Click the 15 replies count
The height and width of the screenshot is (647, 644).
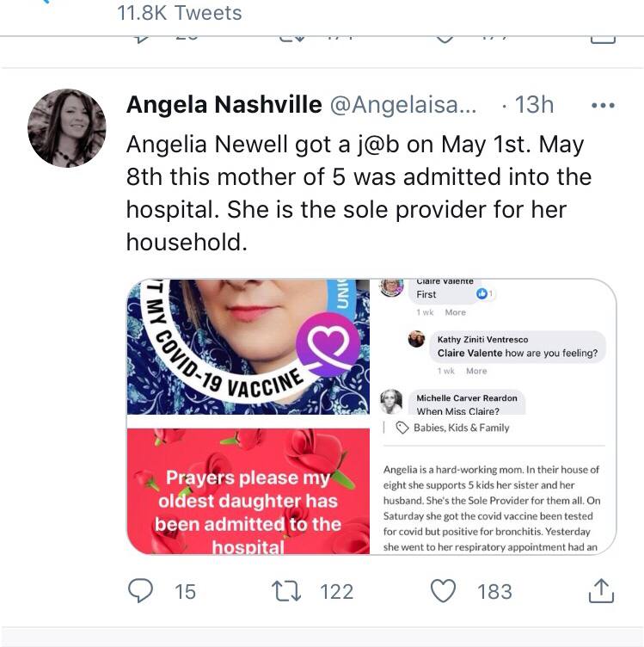pos(185,592)
